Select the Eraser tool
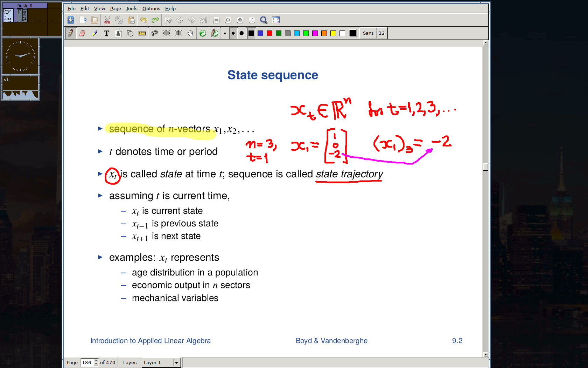 [82, 33]
